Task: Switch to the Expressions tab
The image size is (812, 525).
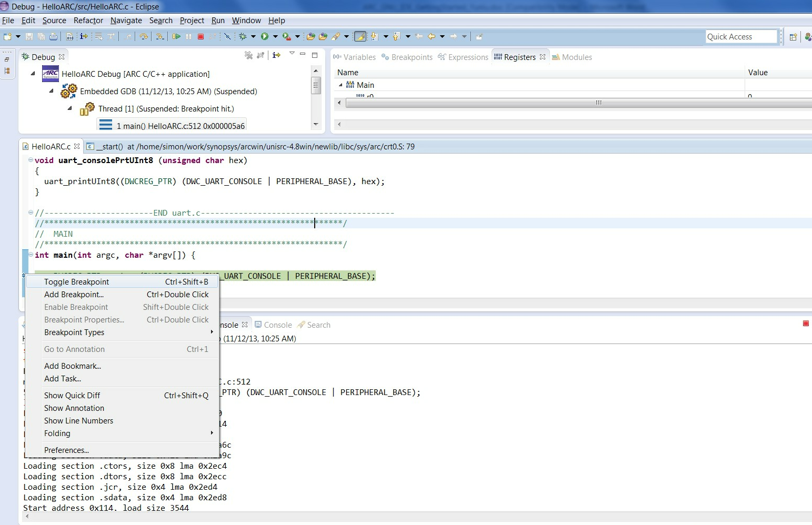Action: [464, 57]
